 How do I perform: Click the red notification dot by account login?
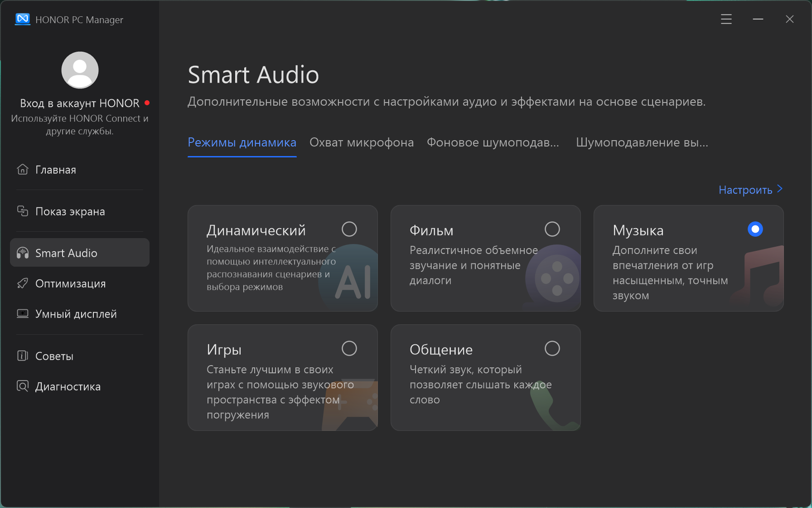coord(147,103)
